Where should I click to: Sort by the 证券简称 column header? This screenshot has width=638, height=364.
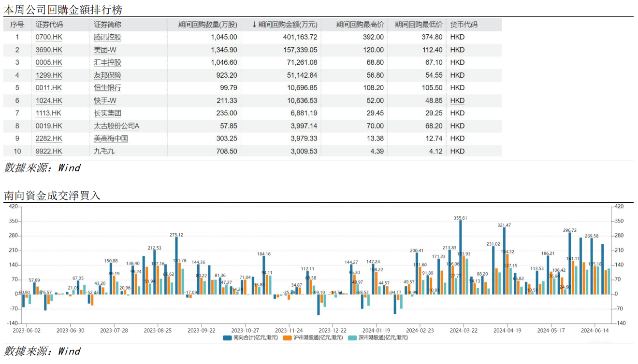click(x=107, y=25)
